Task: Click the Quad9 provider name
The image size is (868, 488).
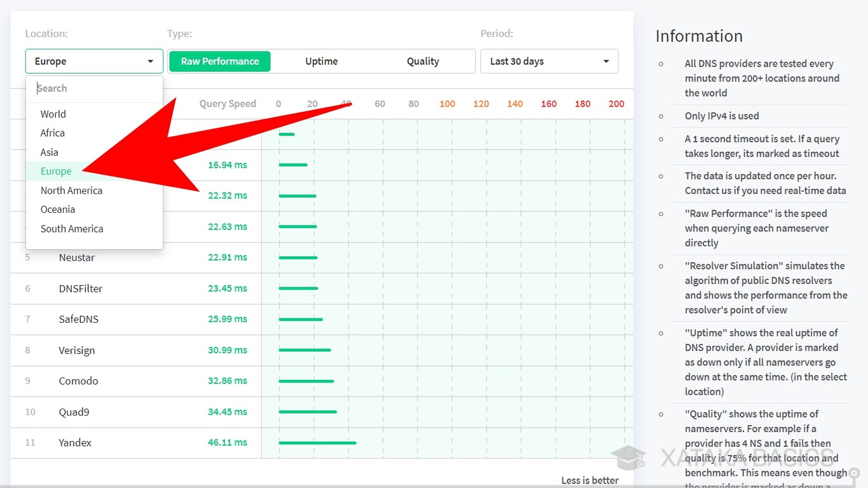Action: pyautogui.click(x=74, y=412)
